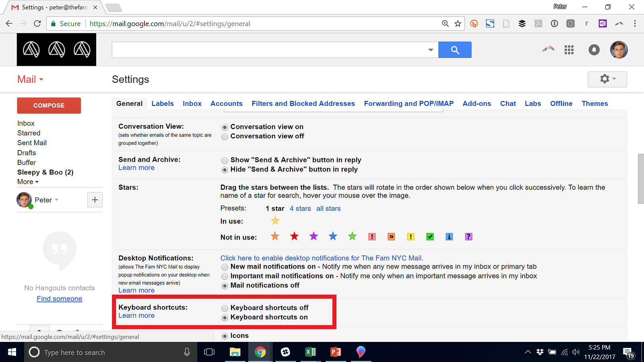This screenshot has width=644, height=362.
Task: Open the Google apps grid
Action: 569,50
